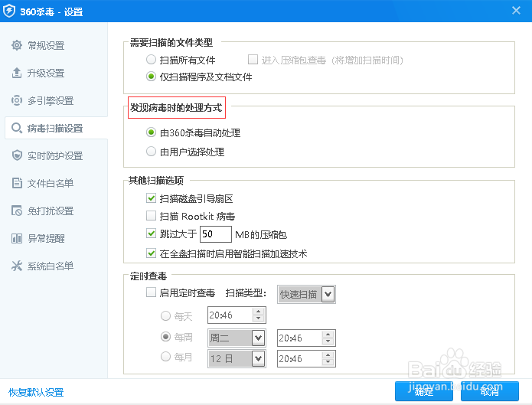The height and width of the screenshot is (405, 532).
Task: Open 12 日 day-of-month dropdown
Action: click(237, 358)
